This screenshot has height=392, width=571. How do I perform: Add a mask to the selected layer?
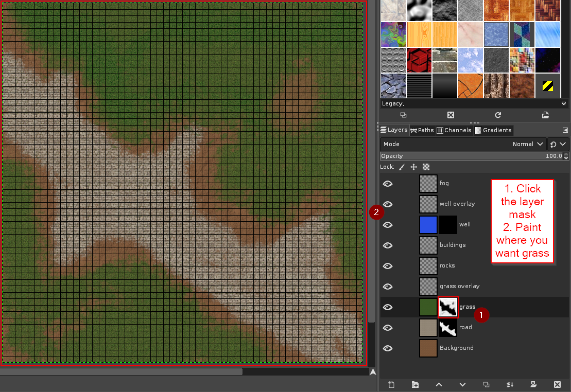(x=533, y=384)
